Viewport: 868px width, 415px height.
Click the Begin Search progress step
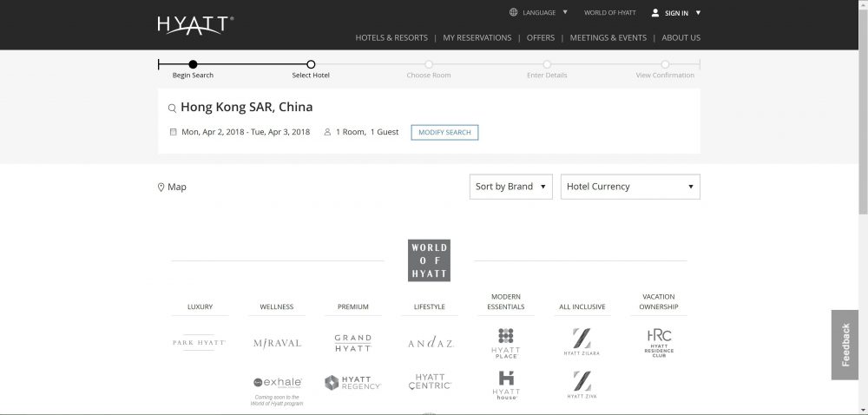point(193,64)
